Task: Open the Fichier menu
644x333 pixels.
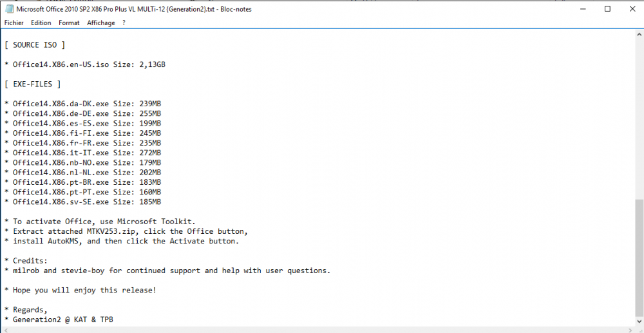Action: click(14, 23)
